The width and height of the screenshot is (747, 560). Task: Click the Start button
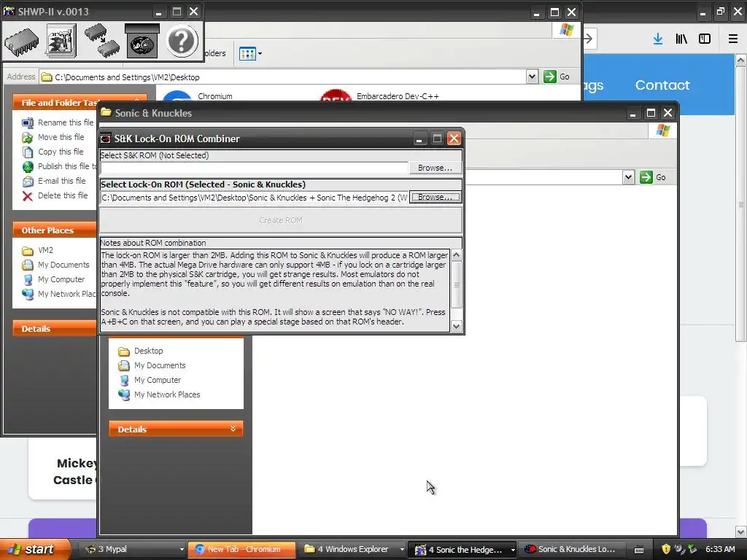click(x=35, y=549)
